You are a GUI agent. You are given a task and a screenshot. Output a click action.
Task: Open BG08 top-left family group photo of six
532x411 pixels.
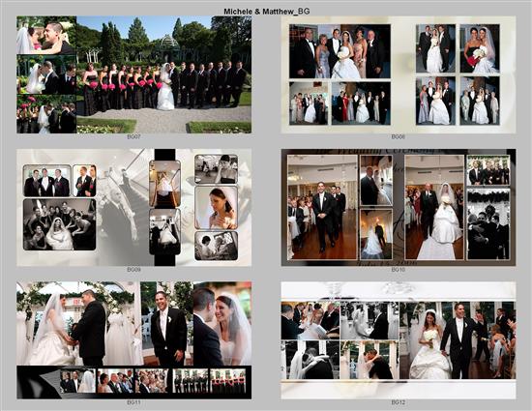pos(340,51)
